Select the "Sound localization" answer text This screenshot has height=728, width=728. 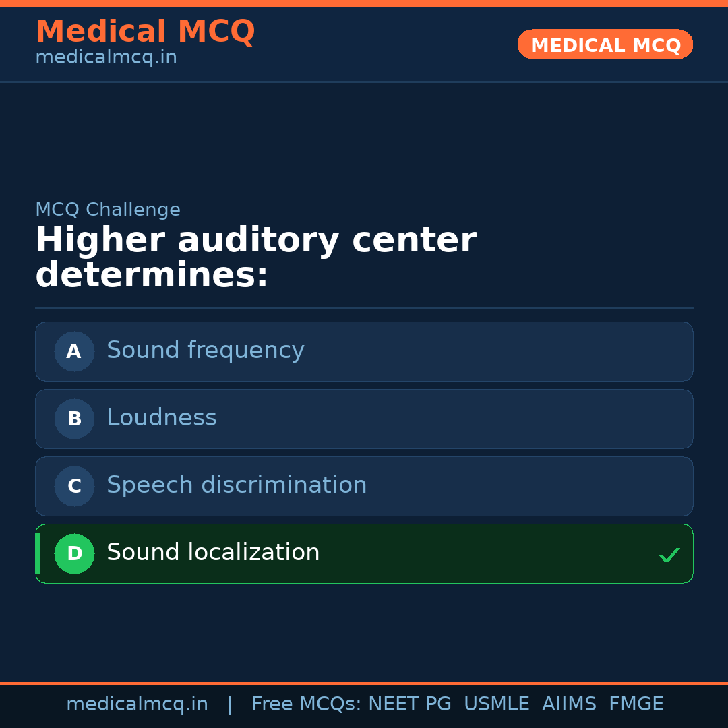[x=213, y=553]
